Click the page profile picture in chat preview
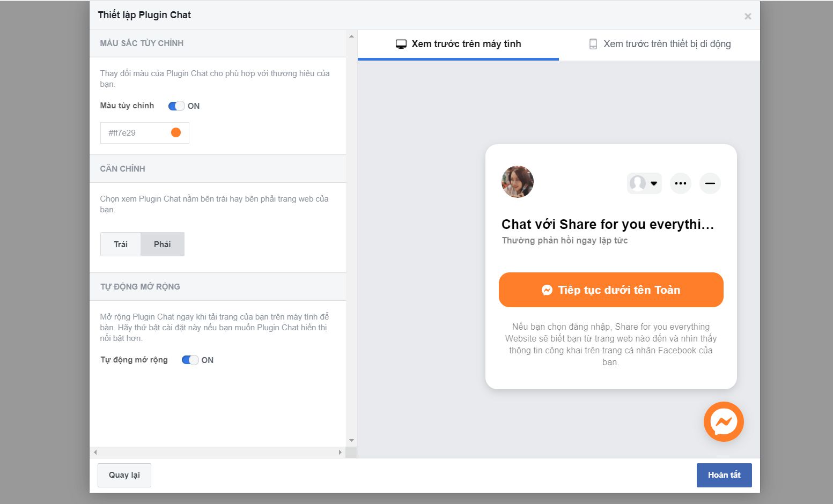 [517, 182]
